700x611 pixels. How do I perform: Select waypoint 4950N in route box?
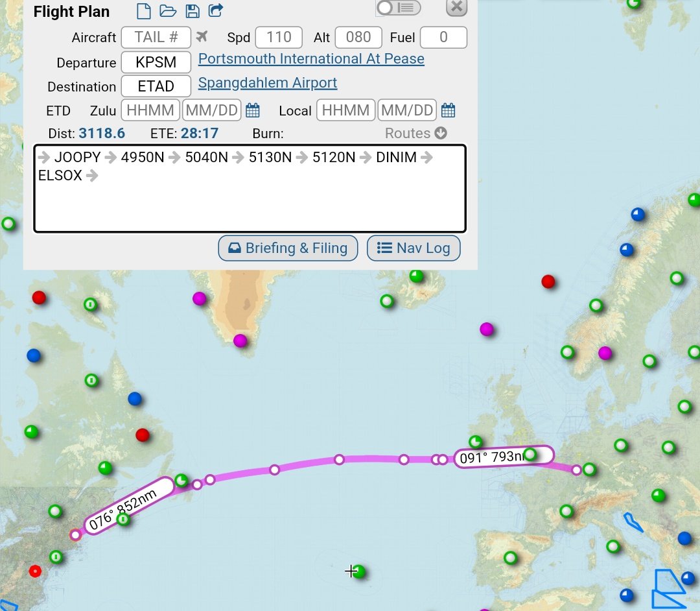143,157
